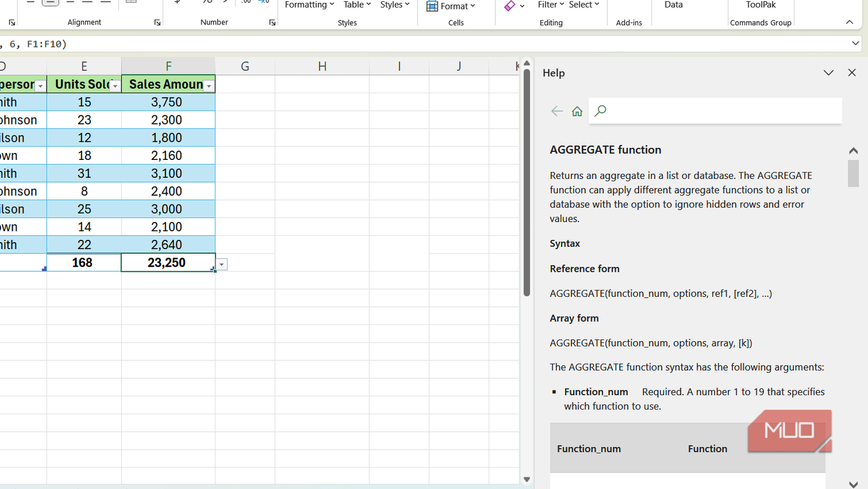Select column J header
The height and width of the screenshot is (489, 868).
tap(459, 66)
